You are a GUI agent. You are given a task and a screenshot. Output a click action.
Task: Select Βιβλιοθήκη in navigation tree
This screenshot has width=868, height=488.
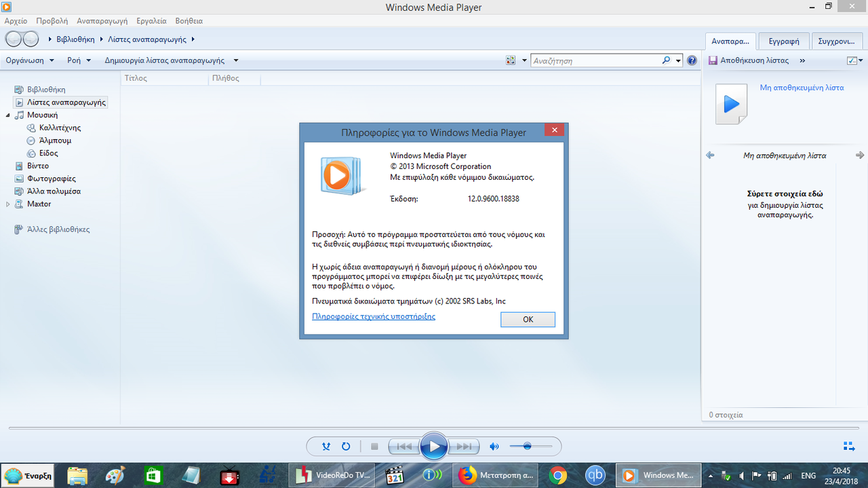46,89
